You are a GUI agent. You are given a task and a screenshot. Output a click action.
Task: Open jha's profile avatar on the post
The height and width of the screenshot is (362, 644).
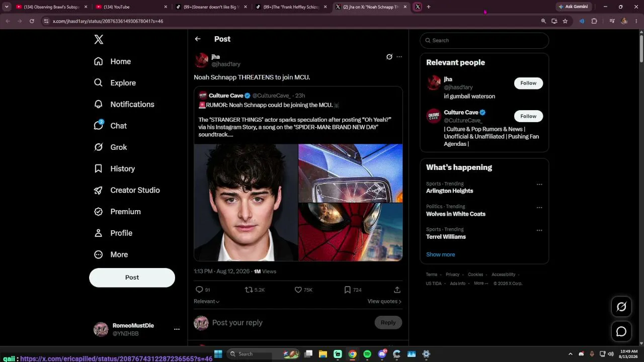[201, 60]
